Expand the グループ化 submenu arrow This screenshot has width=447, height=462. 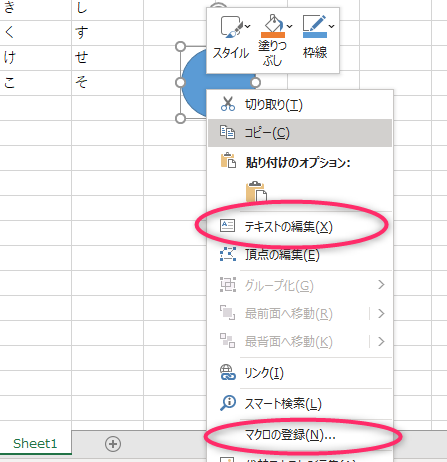[x=381, y=285]
